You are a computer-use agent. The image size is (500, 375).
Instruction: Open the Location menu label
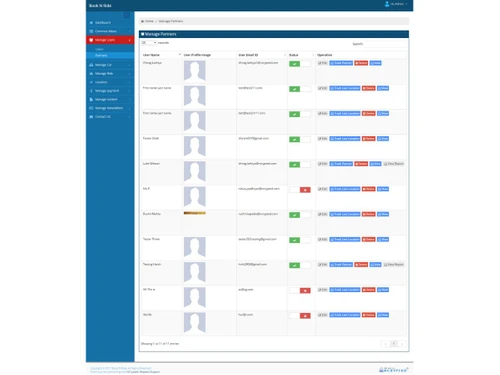click(101, 82)
